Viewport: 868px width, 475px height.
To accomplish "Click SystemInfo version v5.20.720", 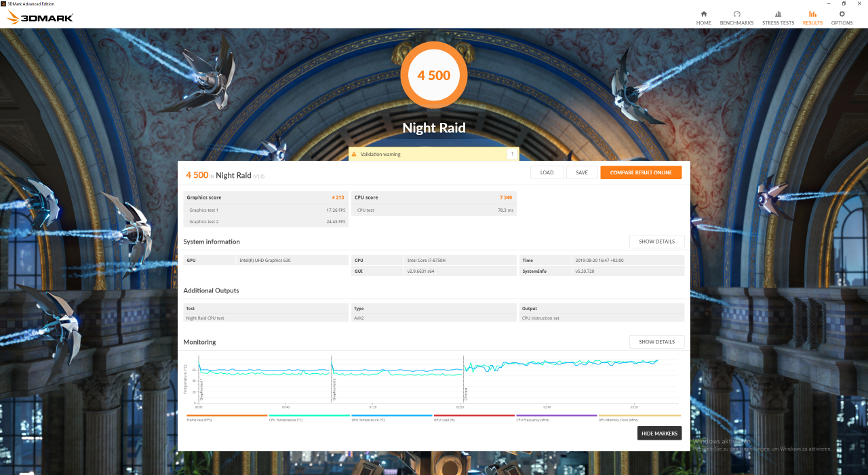I will pos(585,271).
